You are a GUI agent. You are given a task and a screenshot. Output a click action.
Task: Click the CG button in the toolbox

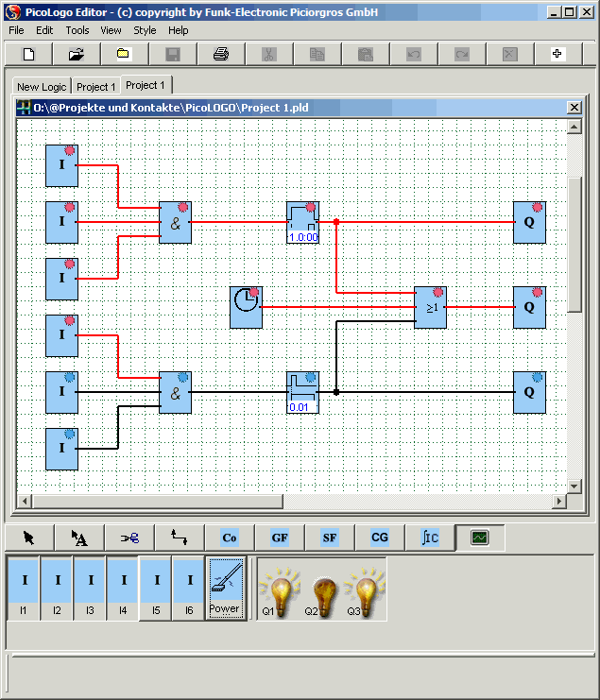tap(379, 538)
